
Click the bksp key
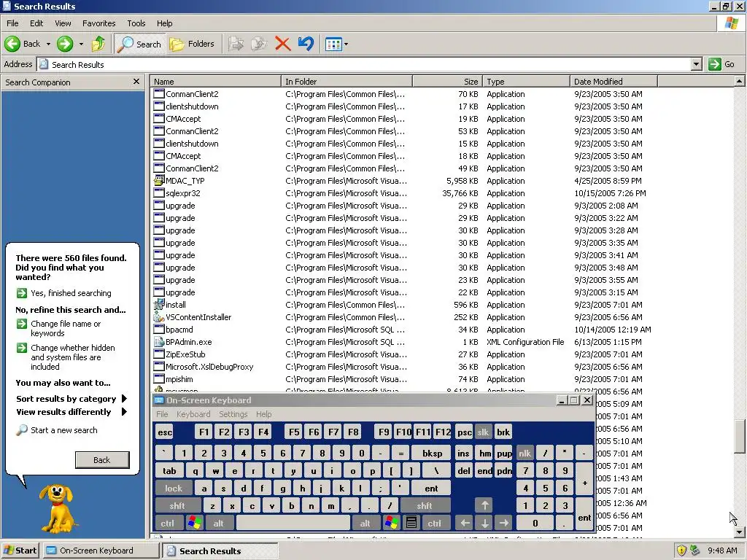432,454
